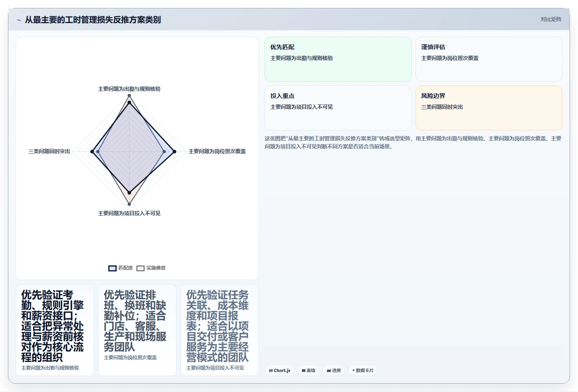Viewport: 578px width, 392px height.
Task: Select the 谨慎评估 card
Action: click(489, 59)
